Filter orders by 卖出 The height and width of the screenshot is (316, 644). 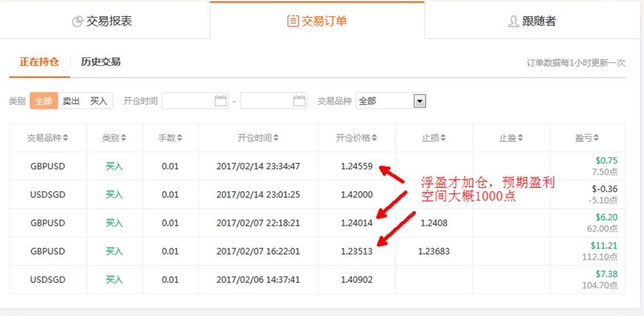click(71, 101)
